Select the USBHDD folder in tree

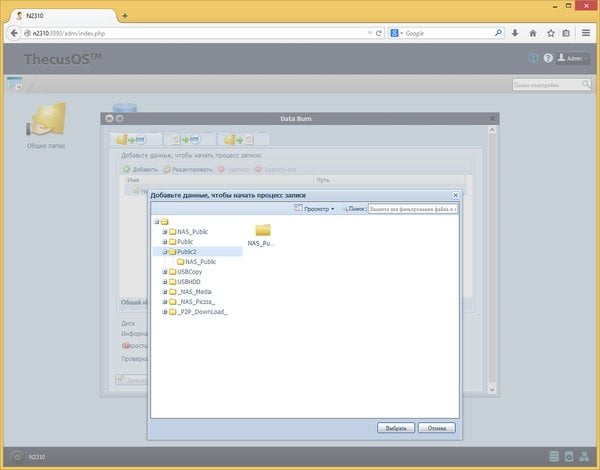189,282
